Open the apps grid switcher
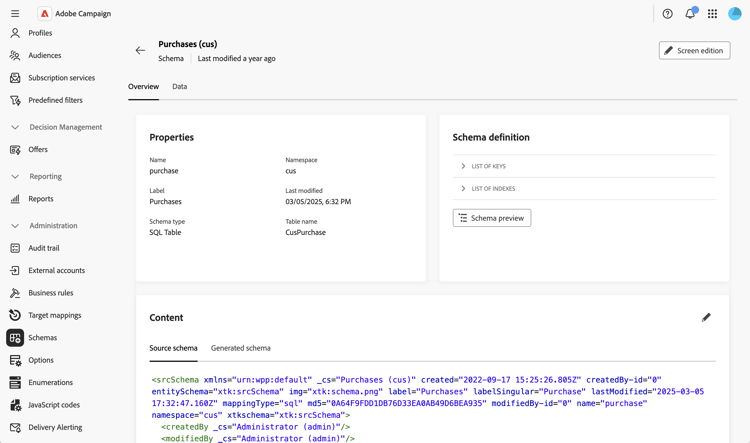The width and height of the screenshot is (750, 443). click(x=712, y=14)
